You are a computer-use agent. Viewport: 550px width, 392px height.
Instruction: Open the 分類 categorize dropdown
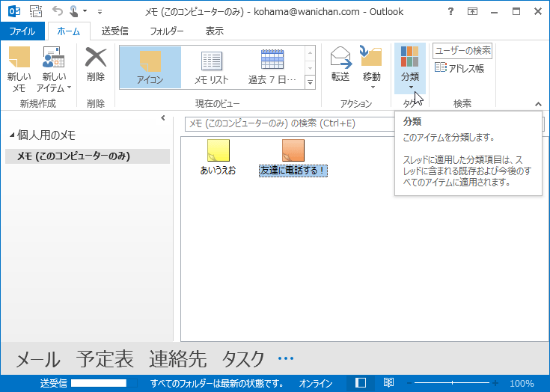pos(410,68)
